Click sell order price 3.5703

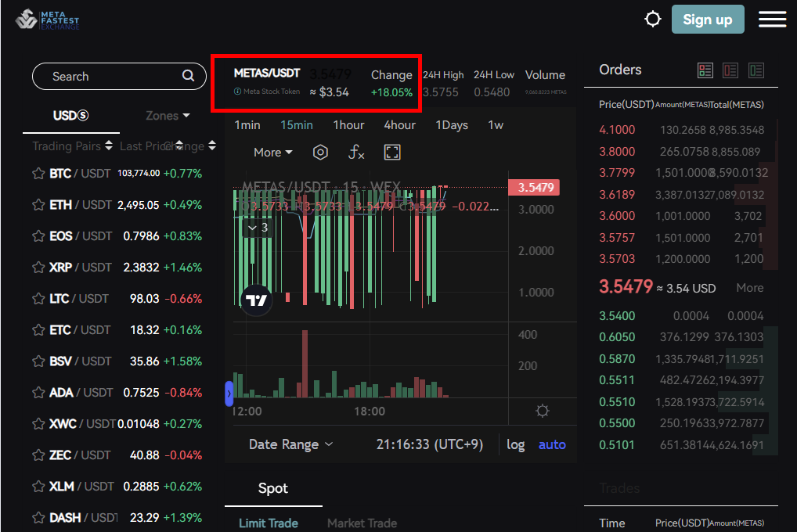pyautogui.click(x=617, y=259)
